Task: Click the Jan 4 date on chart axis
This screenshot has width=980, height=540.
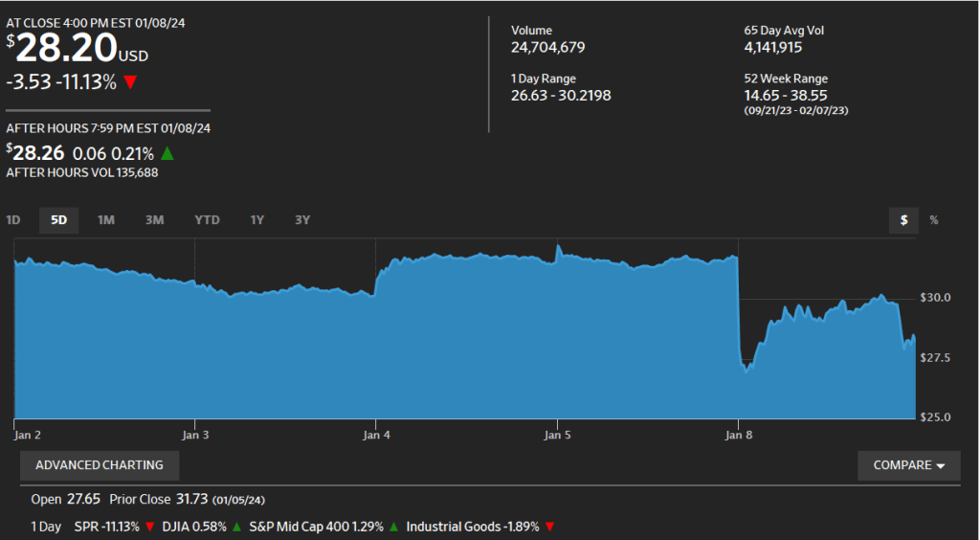Action: tap(378, 435)
